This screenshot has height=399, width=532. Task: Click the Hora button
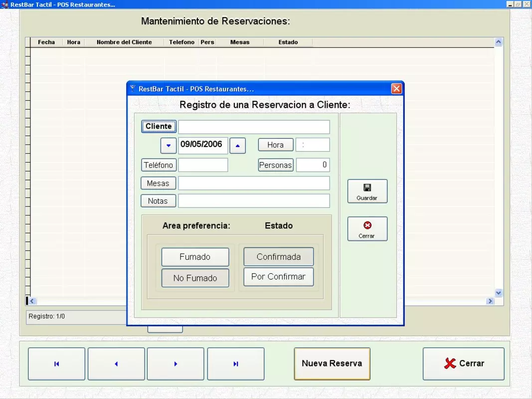pos(276,145)
